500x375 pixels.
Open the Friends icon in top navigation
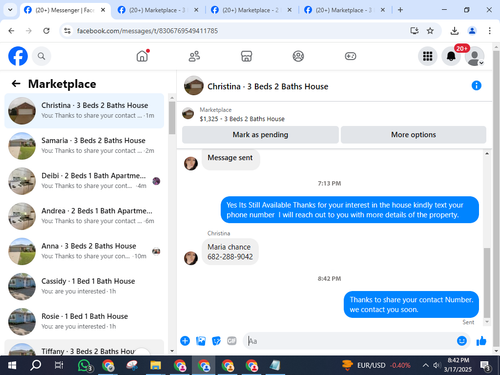194,56
